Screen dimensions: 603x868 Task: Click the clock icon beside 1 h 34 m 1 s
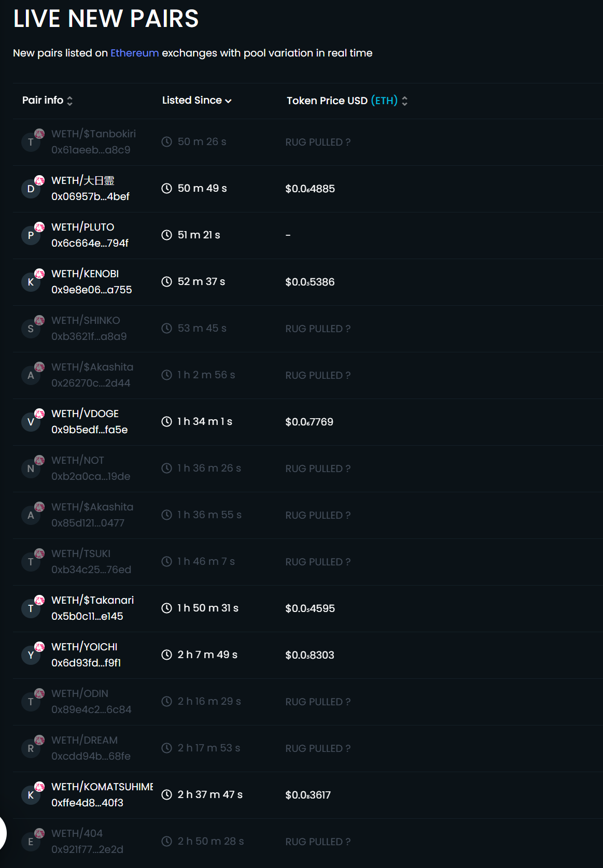[x=166, y=421]
